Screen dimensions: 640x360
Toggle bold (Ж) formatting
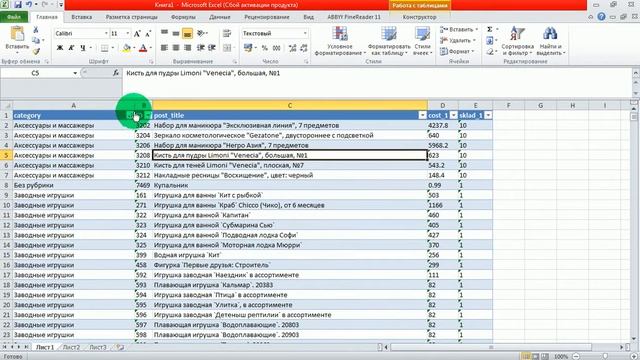(x=60, y=48)
